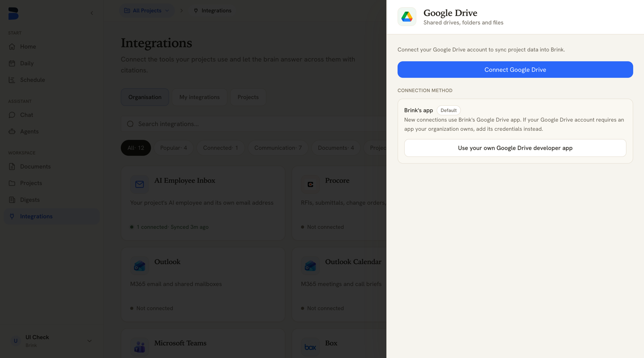
Task: Click the Schedule icon in sidebar
Action: point(12,80)
